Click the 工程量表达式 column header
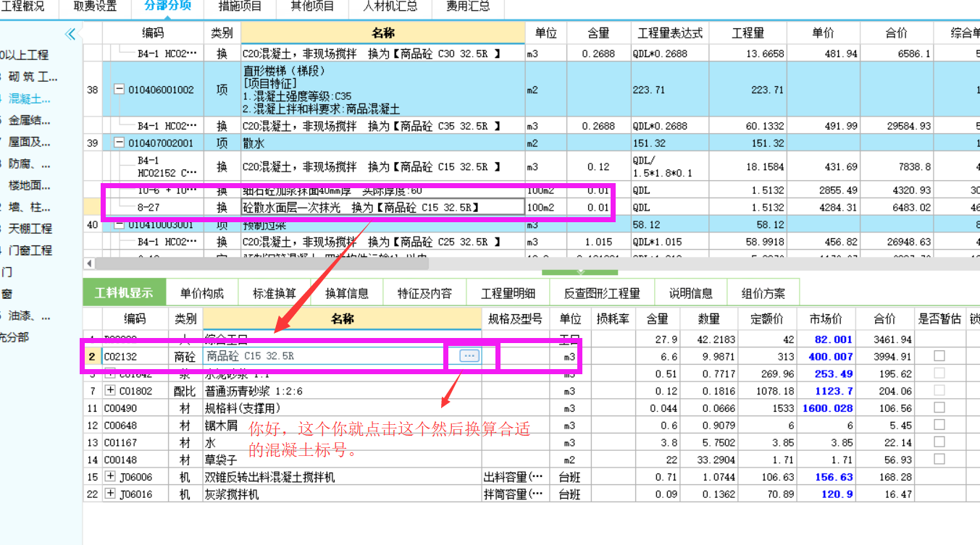Viewport: 980px width, 545px height. tap(670, 33)
